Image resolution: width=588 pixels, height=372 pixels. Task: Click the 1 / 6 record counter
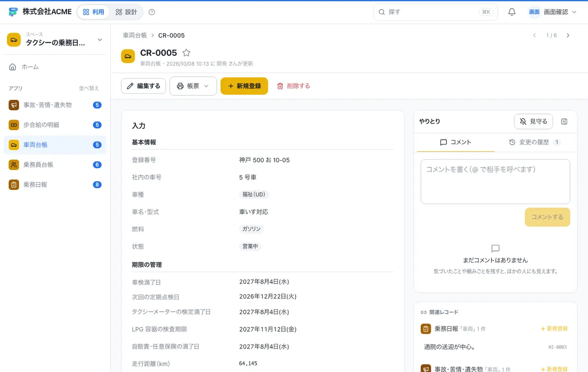tap(551, 35)
